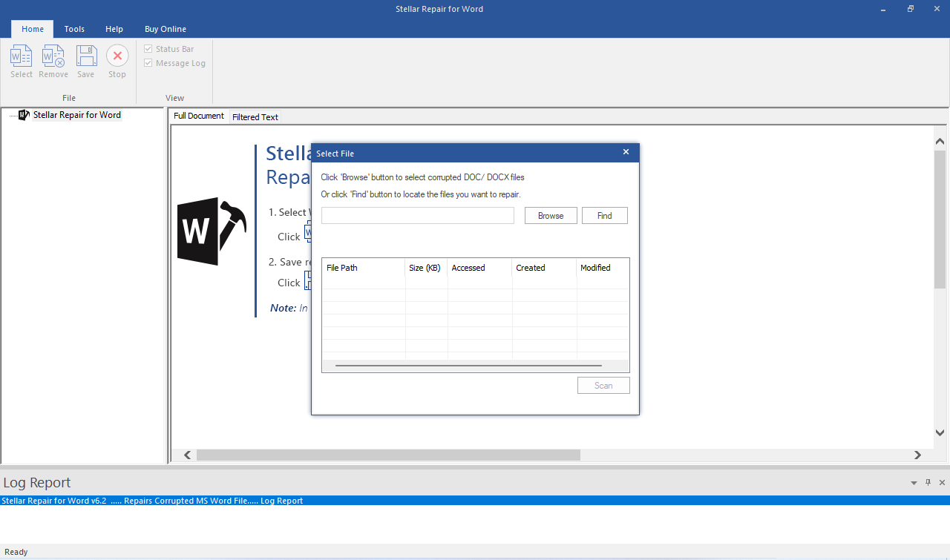Click the file list horizontal scrollbar
This screenshot has width=950, height=560.
468,366
